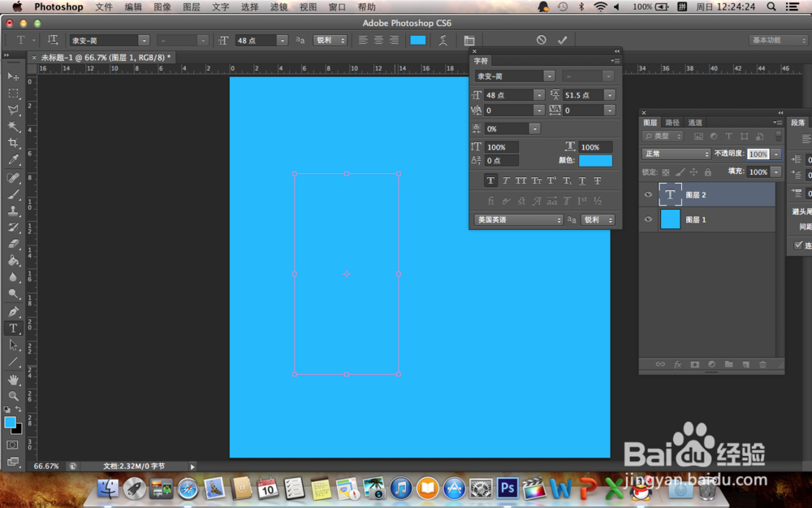The image size is (812, 508).
Task: Select the Crop tool
Action: (x=13, y=143)
